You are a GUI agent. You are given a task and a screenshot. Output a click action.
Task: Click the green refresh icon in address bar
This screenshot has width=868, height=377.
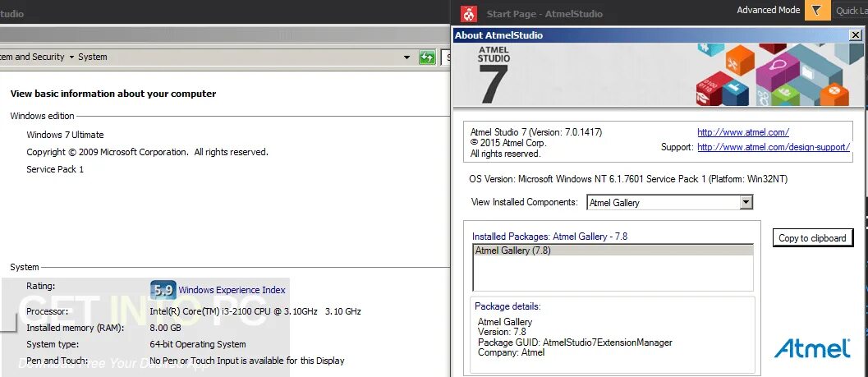(x=427, y=57)
